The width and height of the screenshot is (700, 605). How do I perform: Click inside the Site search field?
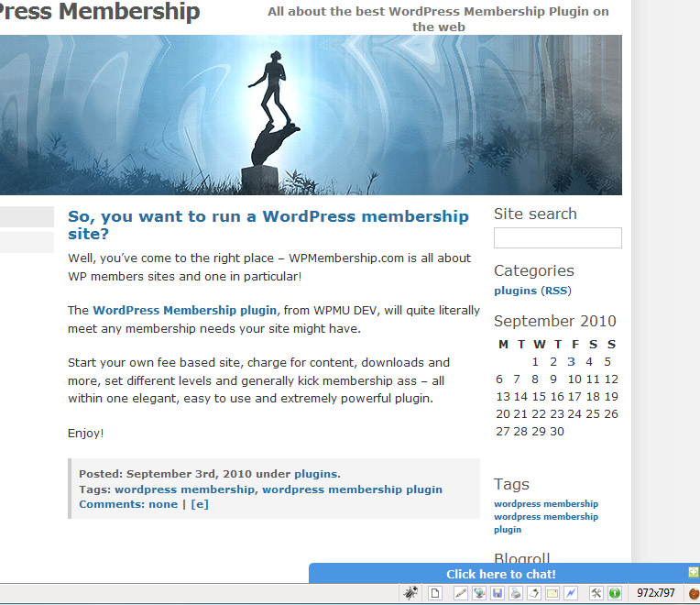click(x=557, y=238)
